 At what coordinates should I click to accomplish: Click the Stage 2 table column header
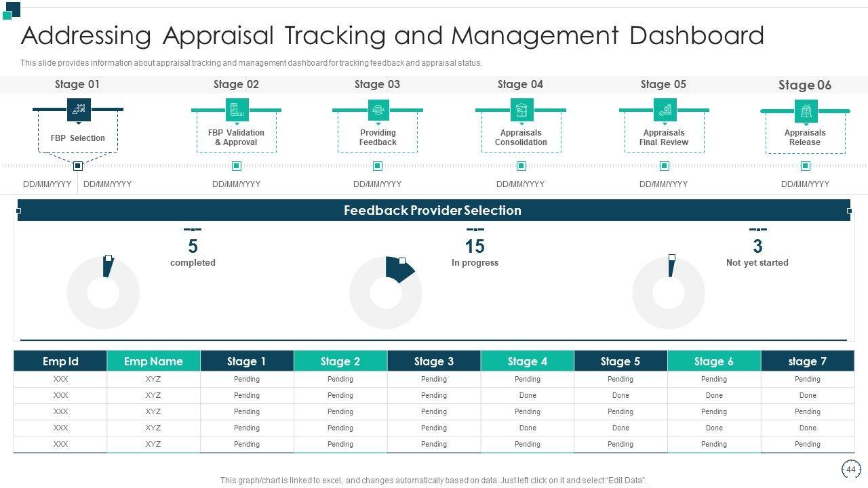click(340, 361)
